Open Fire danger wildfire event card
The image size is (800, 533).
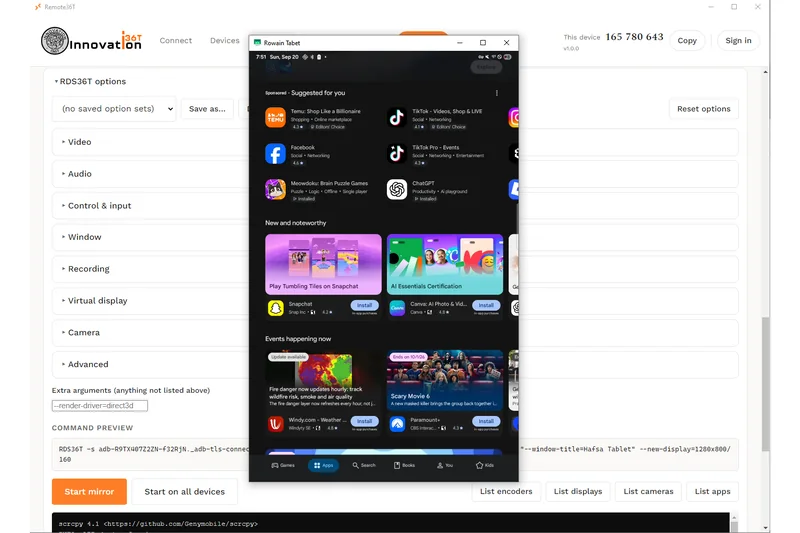pyautogui.click(x=323, y=380)
